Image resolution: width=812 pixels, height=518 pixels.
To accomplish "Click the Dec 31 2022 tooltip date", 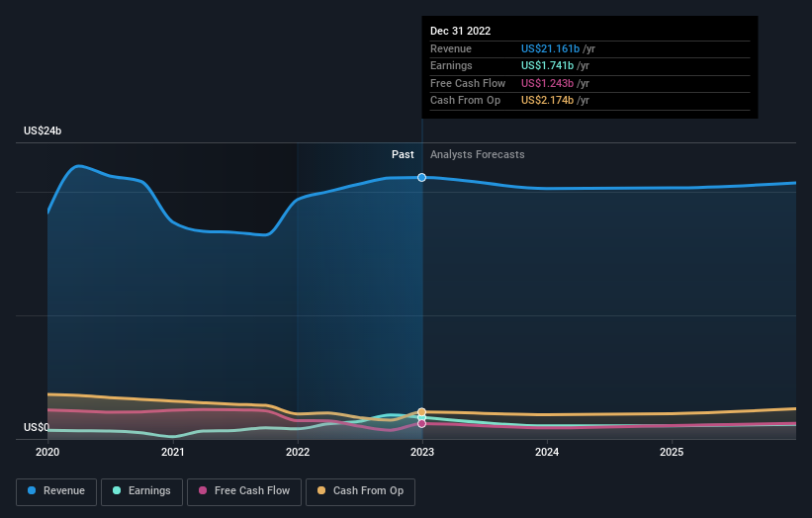I will pyautogui.click(x=460, y=31).
